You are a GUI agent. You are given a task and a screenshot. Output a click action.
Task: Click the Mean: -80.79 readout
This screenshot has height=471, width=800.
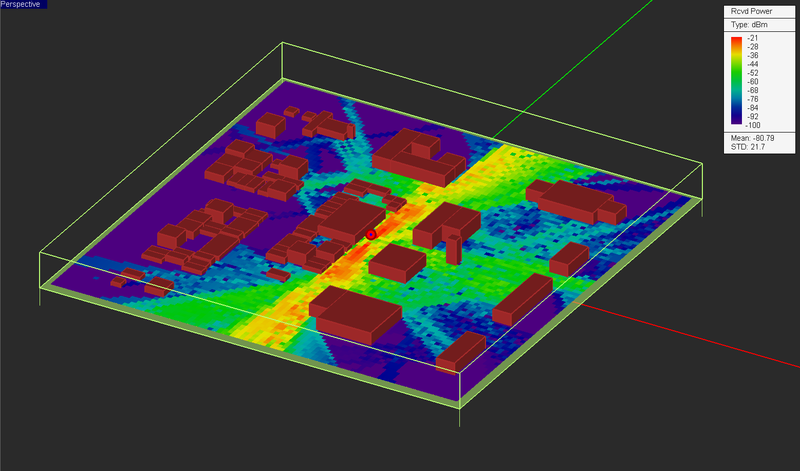coord(753,138)
